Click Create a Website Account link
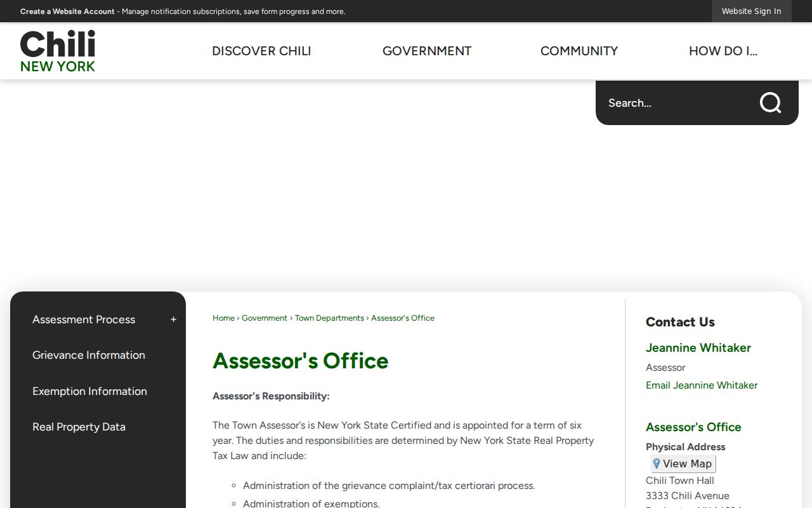The height and width of the screenshot is (508, 812). click(67, 11)
